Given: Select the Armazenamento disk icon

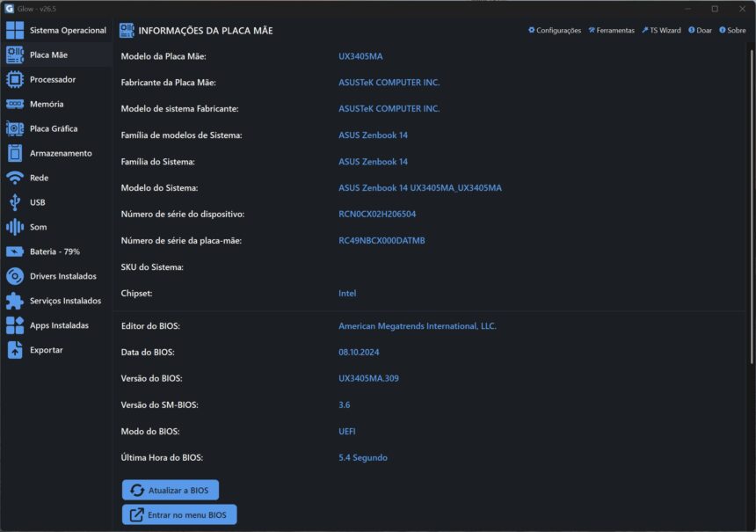Looking at the screenshot, I should coord(15,153).
